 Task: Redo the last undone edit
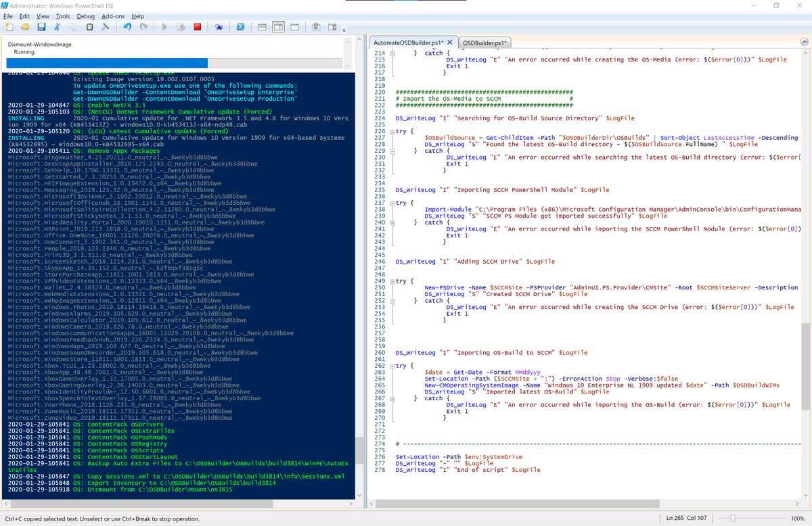pyautogui.click(x=143, y=27)
